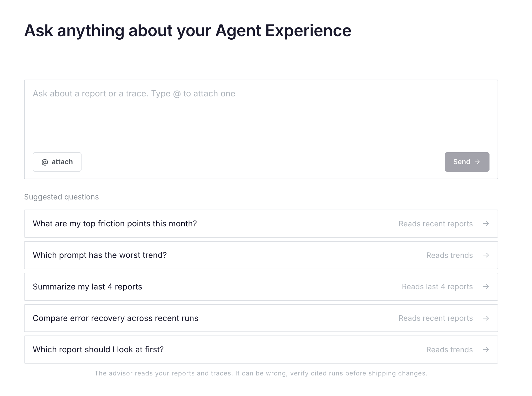Click 'Reads trends' on 'look at first' row
Viewport: 532px width, 396px height.
pos(450,350)
